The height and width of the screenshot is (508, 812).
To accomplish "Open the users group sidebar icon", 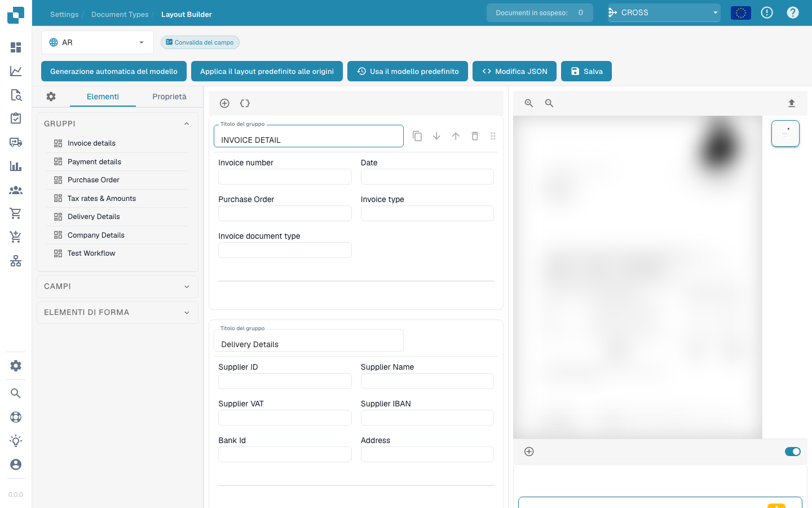I will point(16,190).
